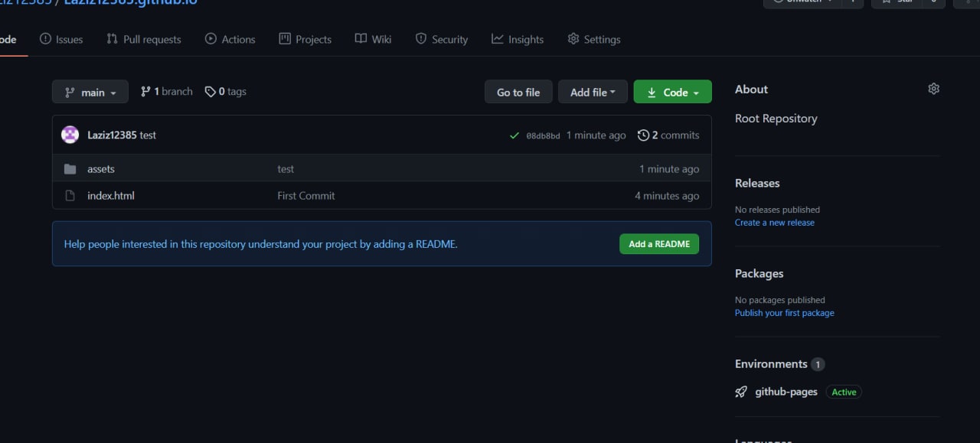Click the Projects board icon
The height and width of the screenshot is (443, 980).
(x=285, y=38)
